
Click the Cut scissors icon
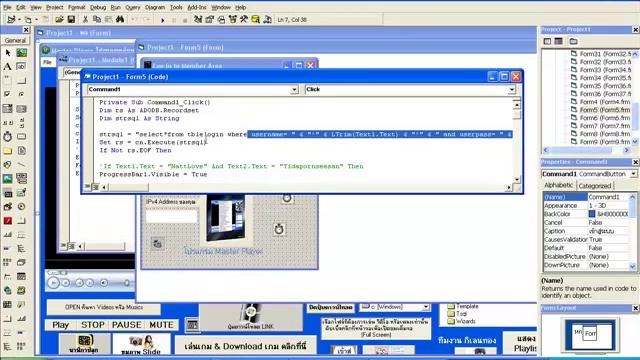tap(85, 19)
